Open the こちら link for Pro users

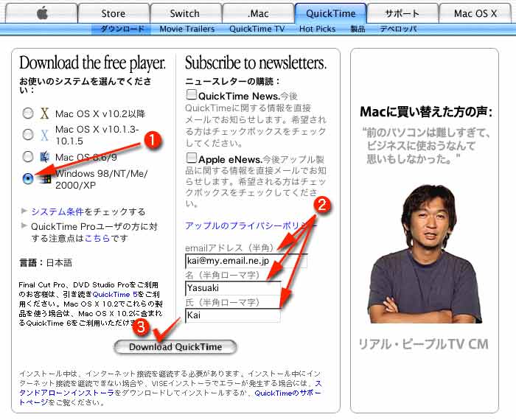point(97,238)
